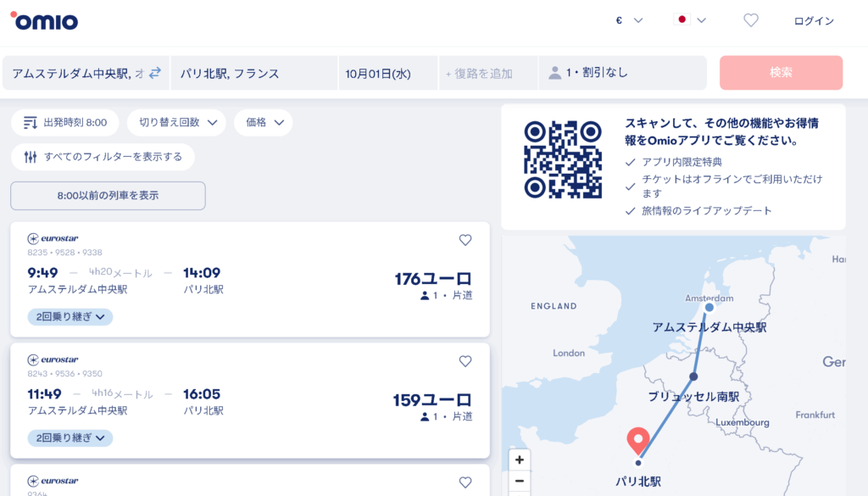Swap origin and destination stations
The height and width of the screenshot is (496, 868).
point(155,73)
